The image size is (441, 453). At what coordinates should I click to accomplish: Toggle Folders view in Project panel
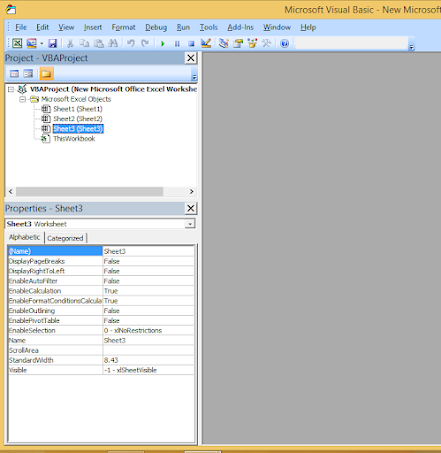click(x=46, y=74)
